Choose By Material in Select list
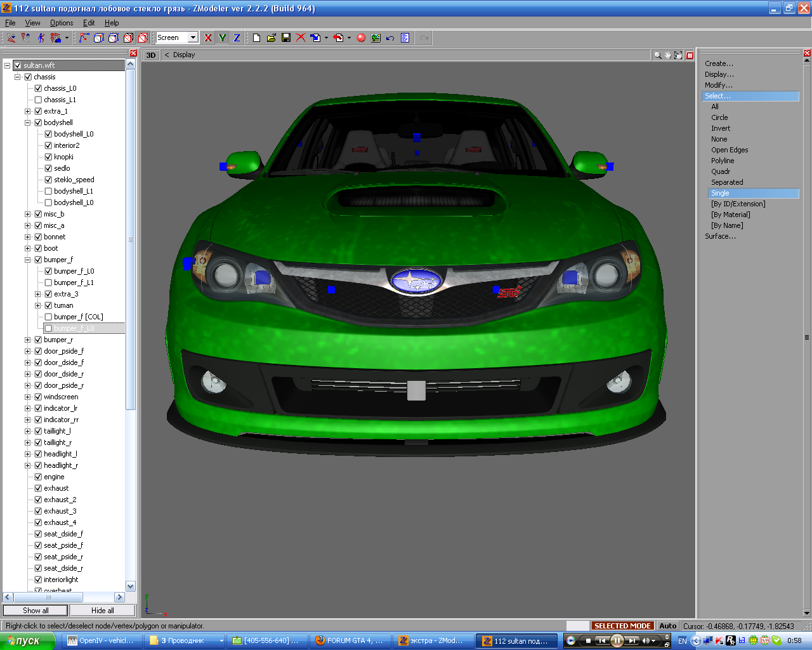Image resolution: width=812 pixels, height=650 pixels. (730, 215)
